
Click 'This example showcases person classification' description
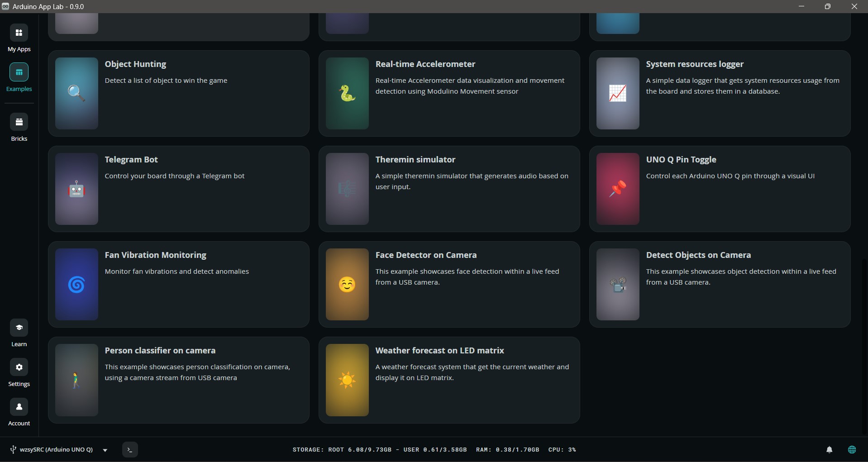click(x=197, y=372)
